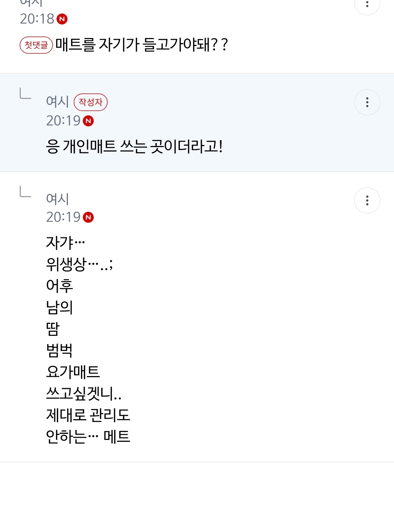Tap the line 위생상…..;
This screenshot has height=532, width=394.
pyautogui.click(x=79, y=264)
